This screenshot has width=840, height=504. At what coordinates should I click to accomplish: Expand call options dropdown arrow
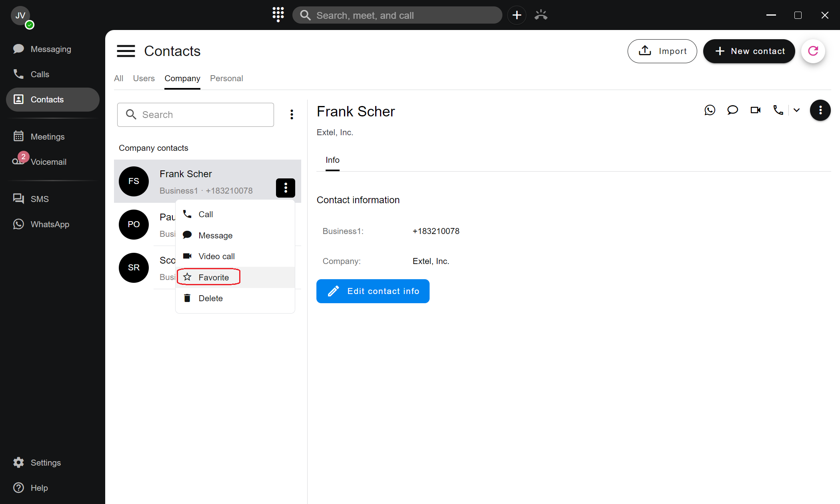796,110
